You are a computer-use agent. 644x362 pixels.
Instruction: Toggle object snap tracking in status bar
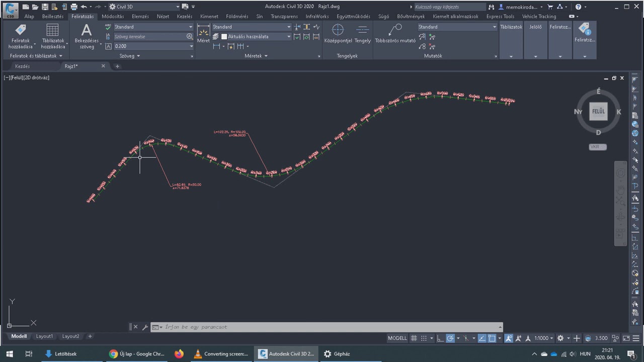482,338
